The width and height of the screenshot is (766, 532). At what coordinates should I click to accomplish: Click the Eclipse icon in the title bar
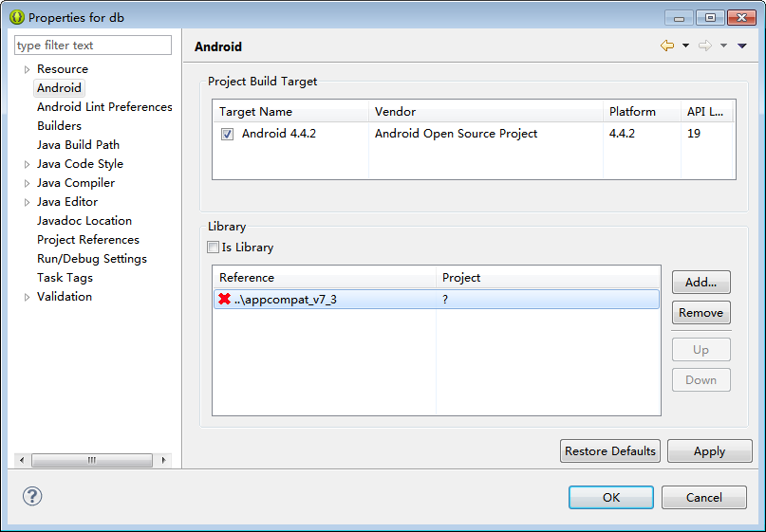[16, 18]
